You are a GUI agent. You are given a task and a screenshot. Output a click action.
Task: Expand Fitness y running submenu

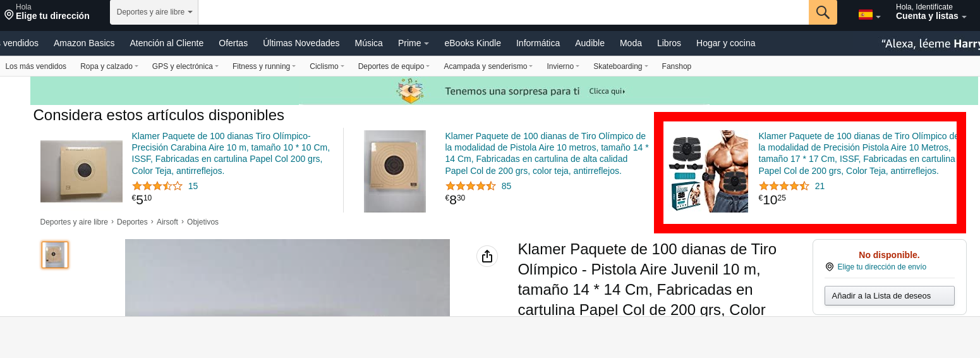tap(263, 66)
